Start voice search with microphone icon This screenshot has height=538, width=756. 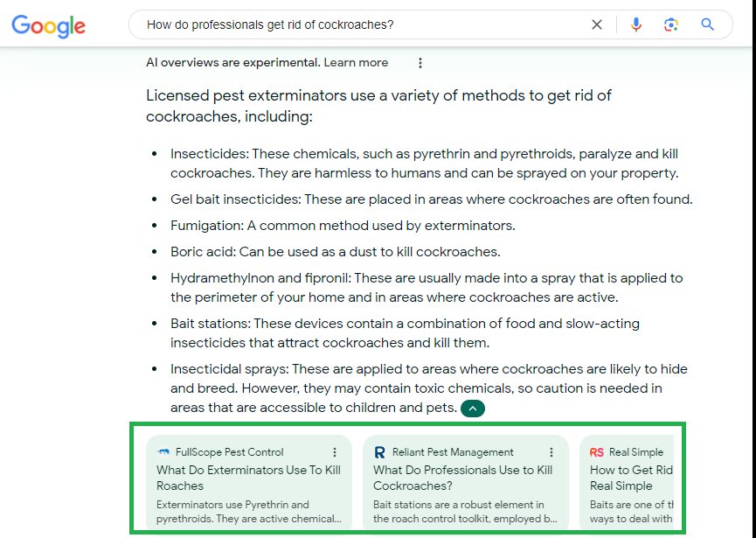(x=636, y=24)
